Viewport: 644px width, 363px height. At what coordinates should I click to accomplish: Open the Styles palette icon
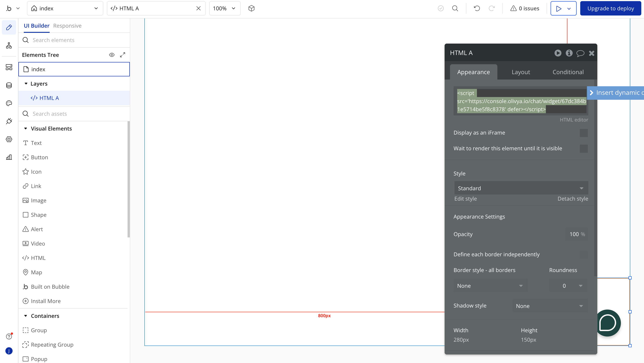pos(9,103)
